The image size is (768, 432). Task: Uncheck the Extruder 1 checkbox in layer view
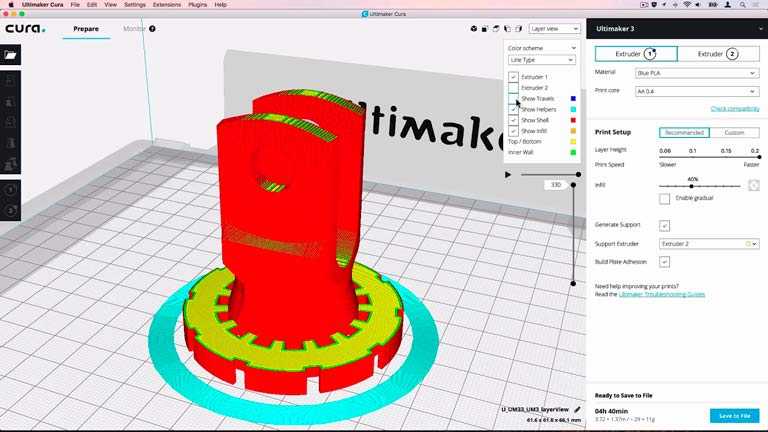pos(513,77)
